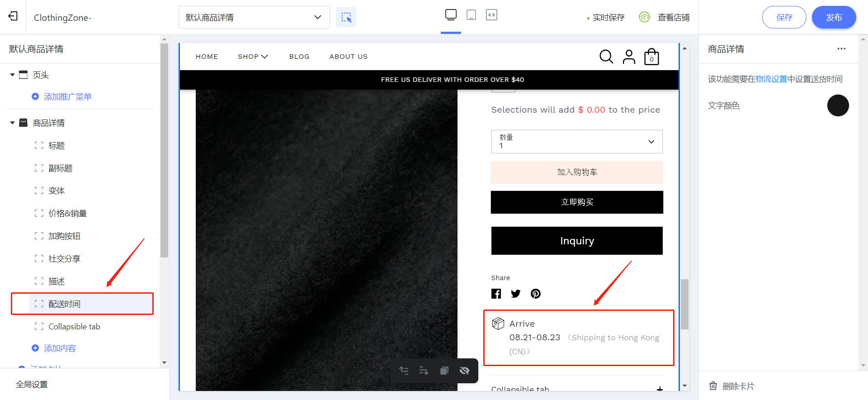Switch to fullwidth preview mode icon

[x=491, y=15]
